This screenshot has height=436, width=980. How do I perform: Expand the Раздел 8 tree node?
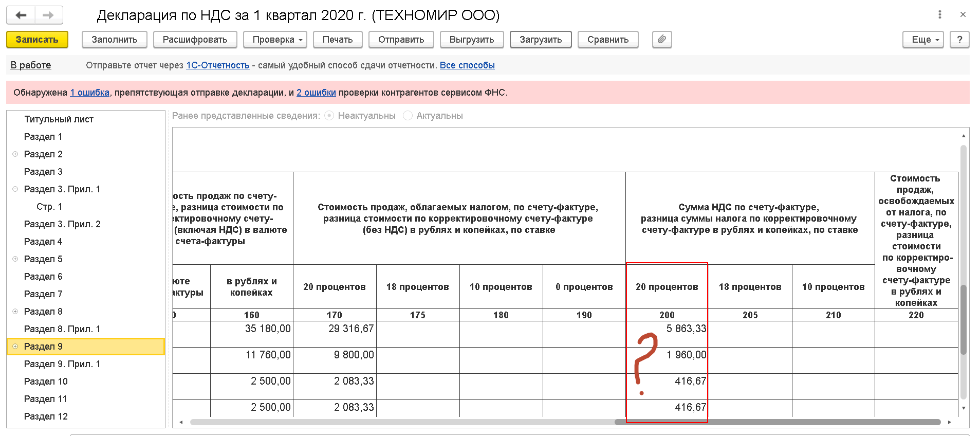(15, 312)
